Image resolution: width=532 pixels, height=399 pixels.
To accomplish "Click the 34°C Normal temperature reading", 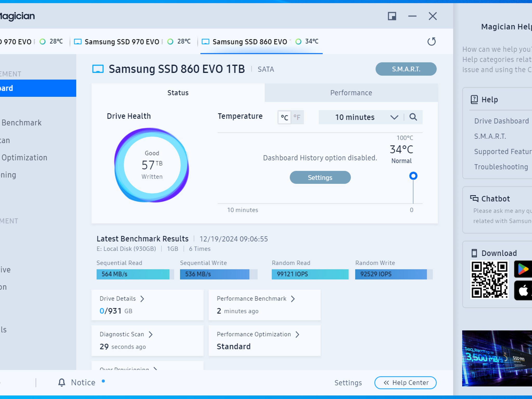I will tap(401, 154).
